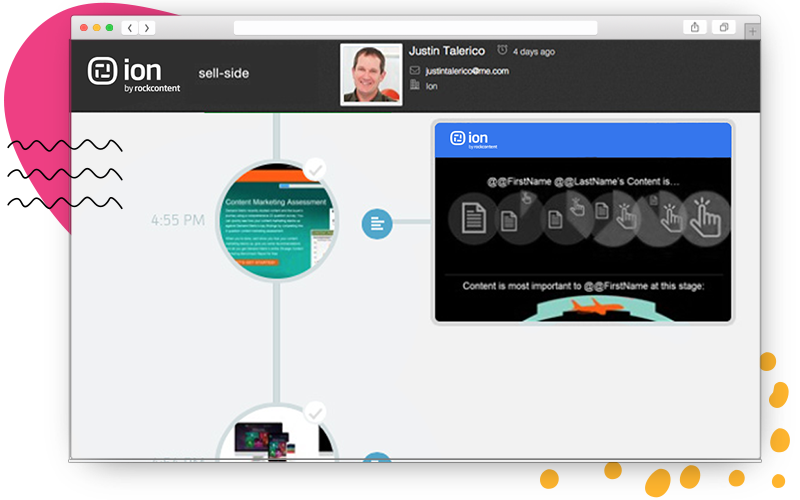Open the Content Marketing Assessment thumbnail
This screenshot has height=500, width=800.
pos(275,223)
